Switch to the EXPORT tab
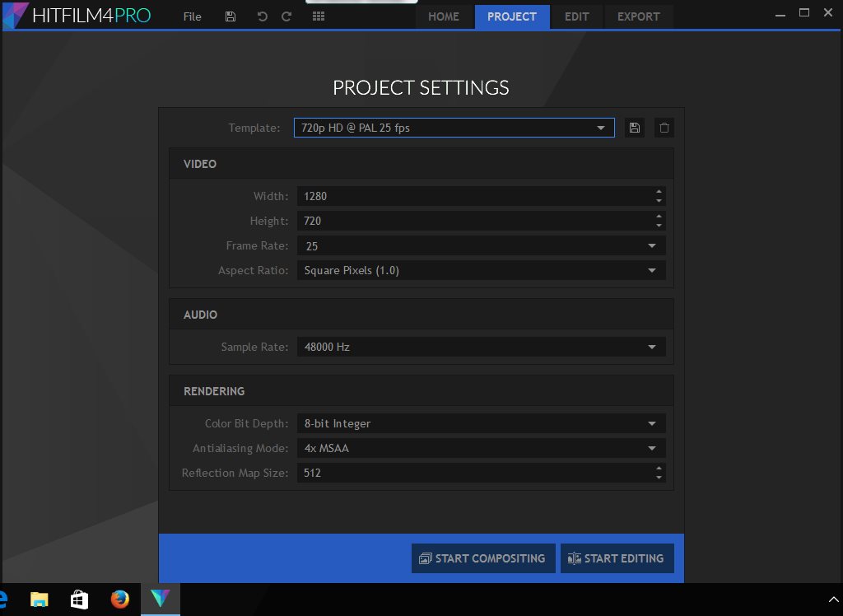Screen dimensions: 843x616 639,16
